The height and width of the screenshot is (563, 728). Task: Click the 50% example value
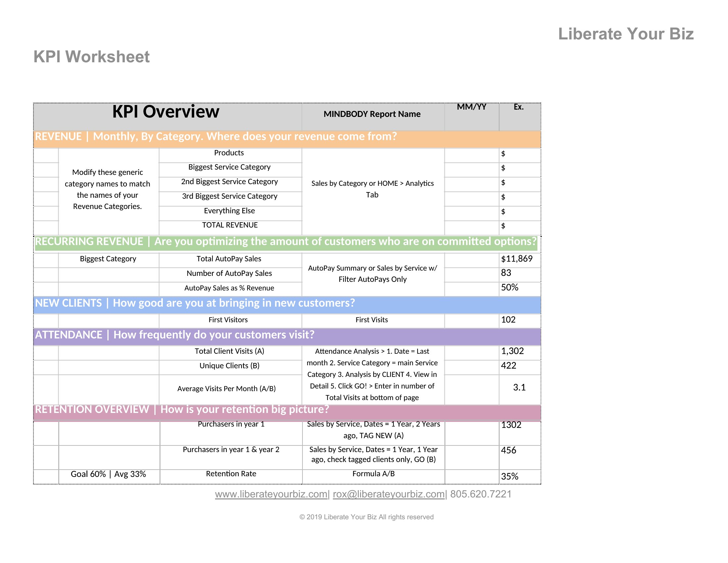click(x=510, y=287)
